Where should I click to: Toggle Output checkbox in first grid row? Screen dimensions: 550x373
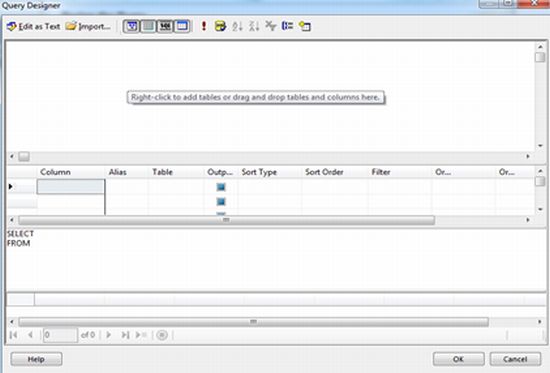click(x=221, y=187)
